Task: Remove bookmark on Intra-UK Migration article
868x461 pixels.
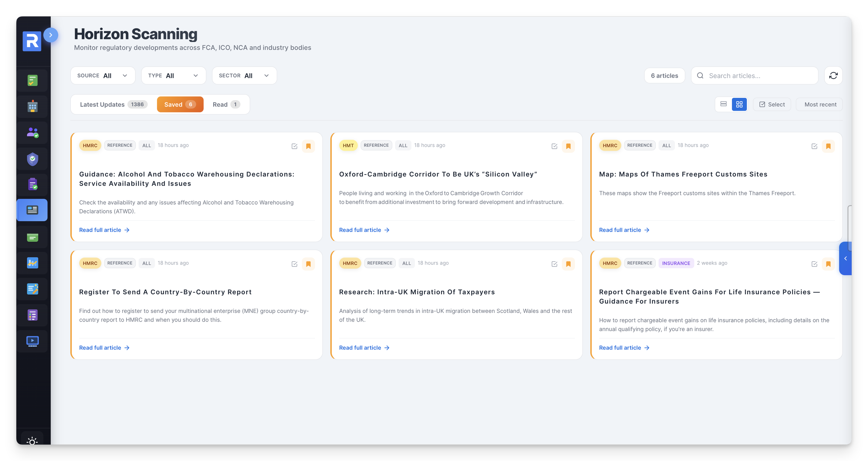Action: click(568, 264)
